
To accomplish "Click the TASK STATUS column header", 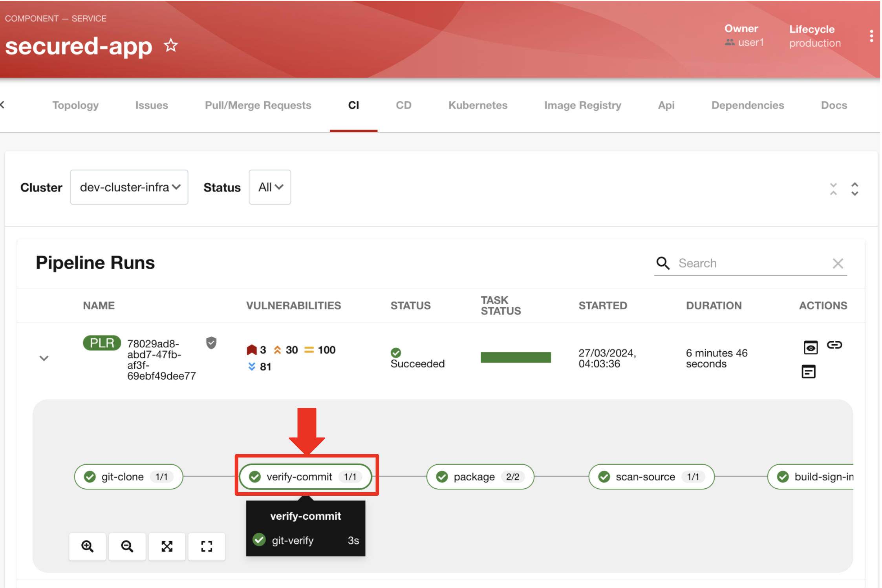I will tap(501, 305).
